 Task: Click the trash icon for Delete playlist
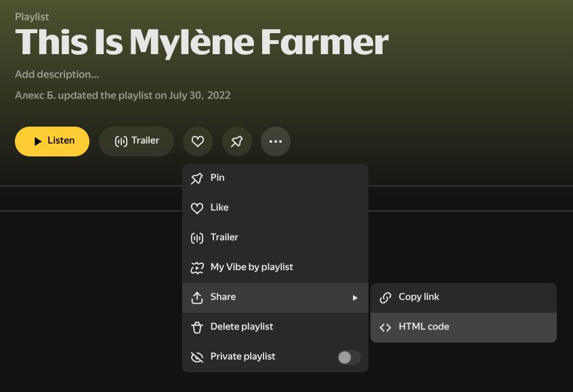pos(197,327)
